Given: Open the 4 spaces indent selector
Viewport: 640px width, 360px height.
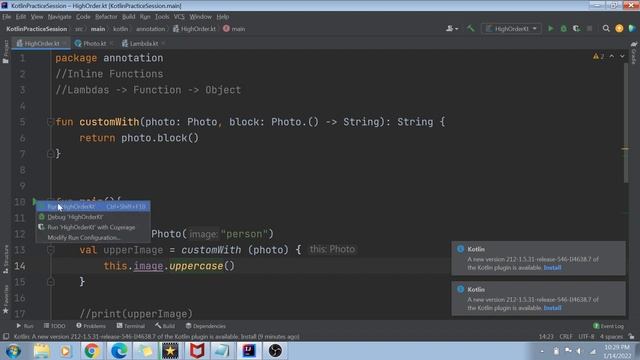Looking at the screenshot, I should pos(611,336).
